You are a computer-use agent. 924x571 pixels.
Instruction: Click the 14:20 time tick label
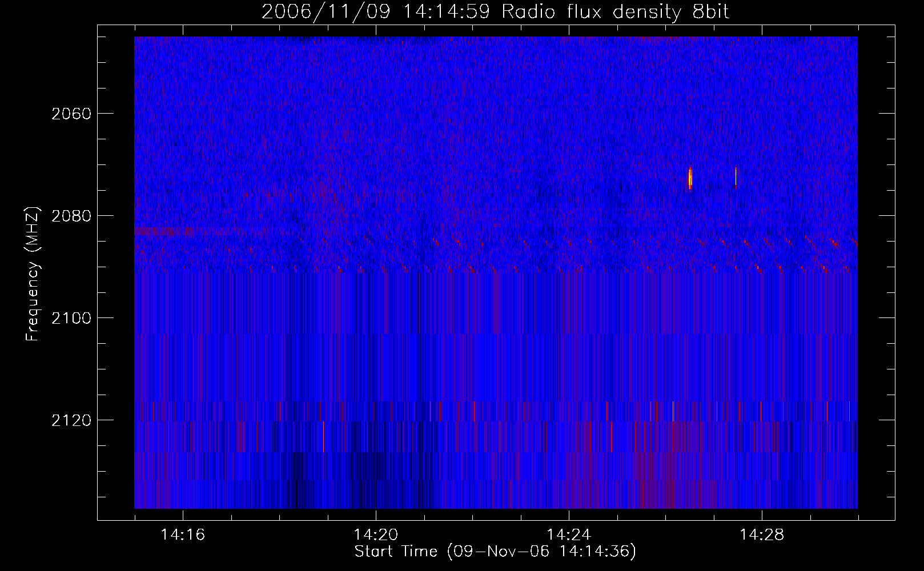(376, 535)
